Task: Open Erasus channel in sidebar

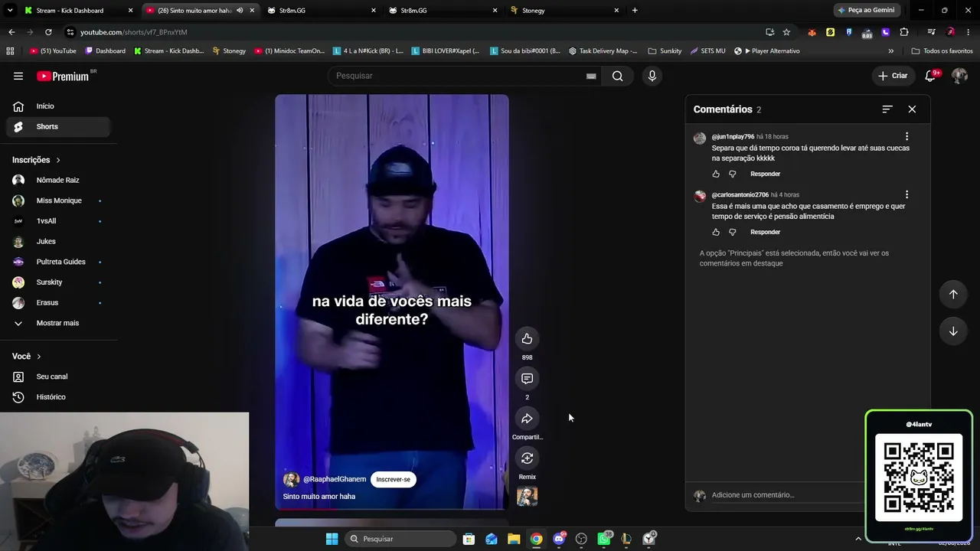Action: coord(58,303)
